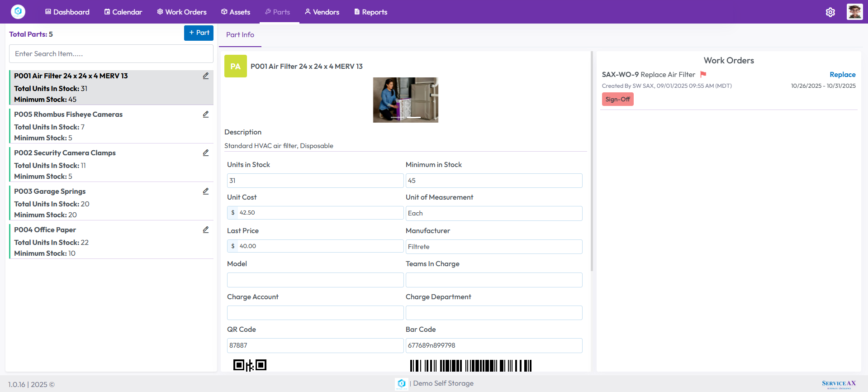This screenshot has height=392, width=868.
Task: Open the Replace work order link
Action: click(842, 75)
